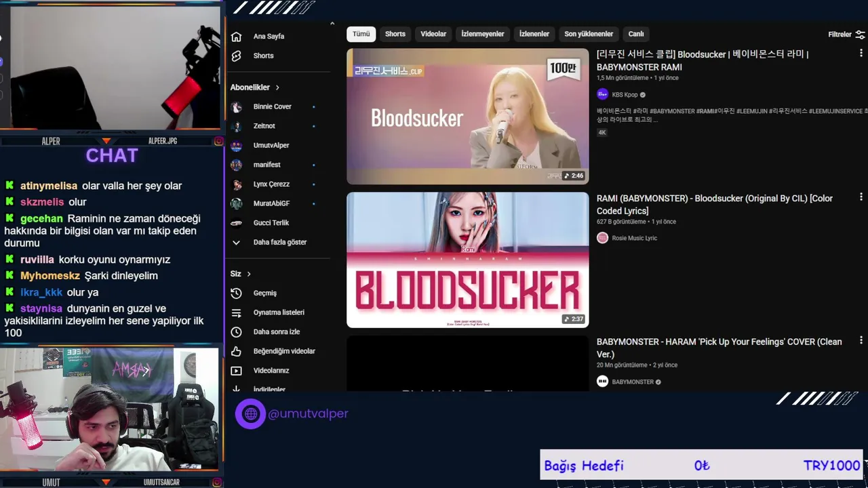Expand Abonelikler section chevron

click(x=277, y=87)
